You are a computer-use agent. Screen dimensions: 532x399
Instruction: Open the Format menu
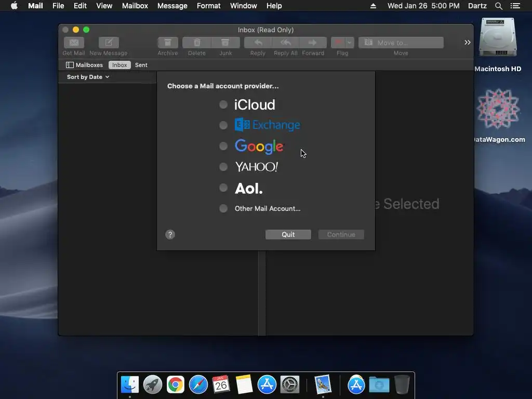[209, 6]
